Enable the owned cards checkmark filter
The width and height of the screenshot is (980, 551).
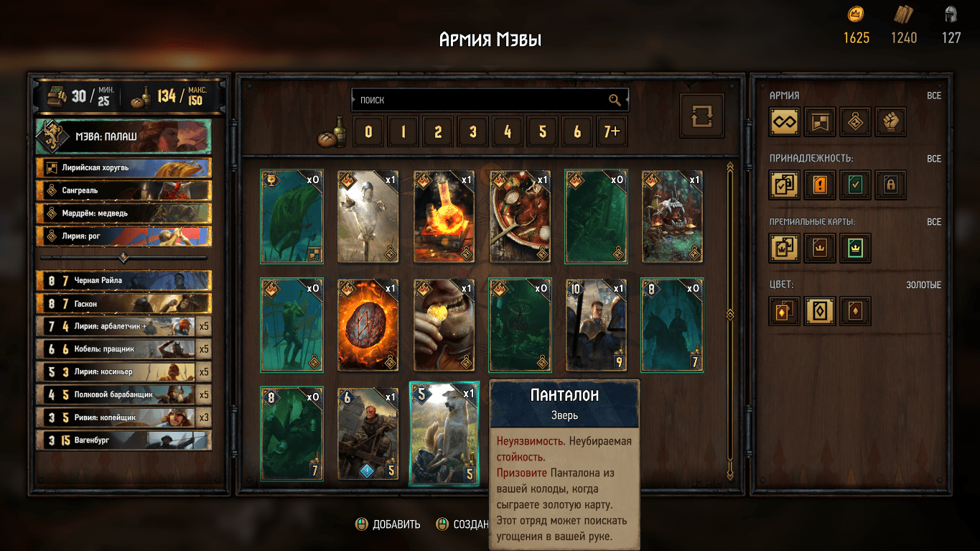[x=855, y=185]
